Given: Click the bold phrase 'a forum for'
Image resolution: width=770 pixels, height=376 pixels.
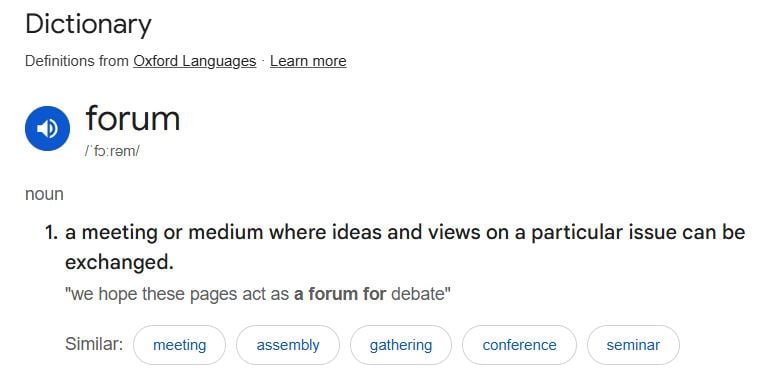Looking at the screenshot, I should pyautogui.click(x=340, y=295).
